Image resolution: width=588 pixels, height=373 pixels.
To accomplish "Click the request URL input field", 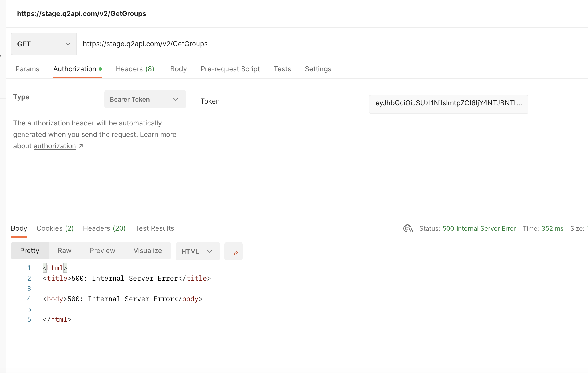I will click(332, 44).
